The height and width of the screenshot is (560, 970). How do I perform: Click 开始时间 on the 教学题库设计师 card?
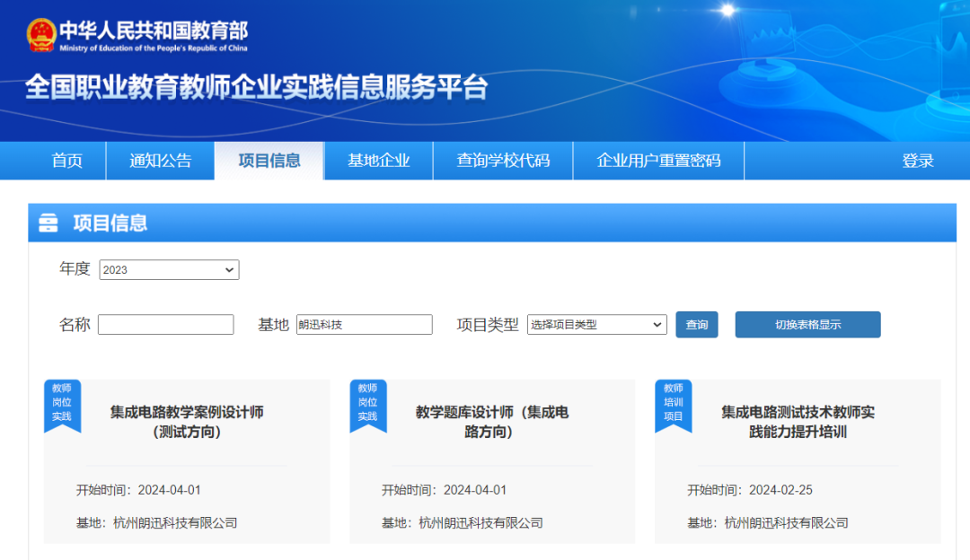coord(445,490)
